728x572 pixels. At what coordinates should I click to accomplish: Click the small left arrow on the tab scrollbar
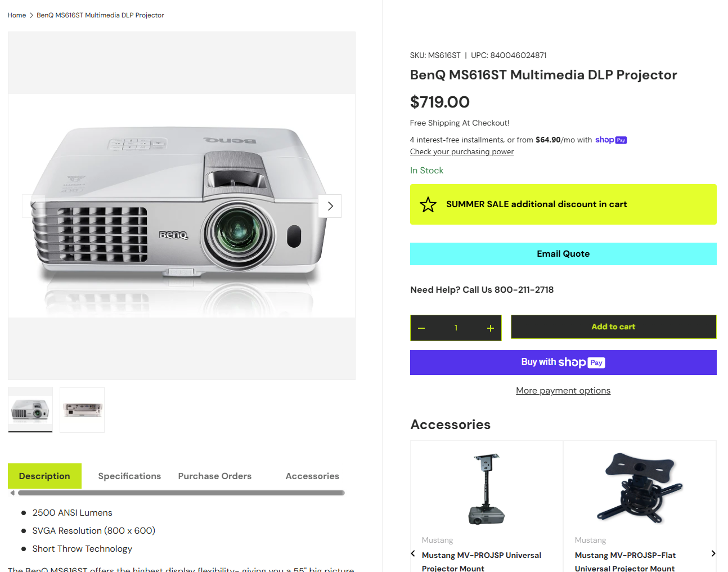12,493
